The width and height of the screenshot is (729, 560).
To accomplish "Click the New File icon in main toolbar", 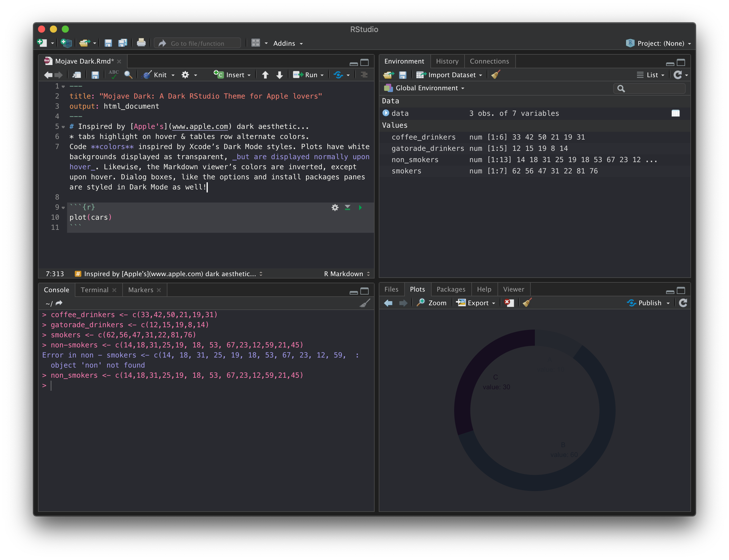I will tap(42, 43).
